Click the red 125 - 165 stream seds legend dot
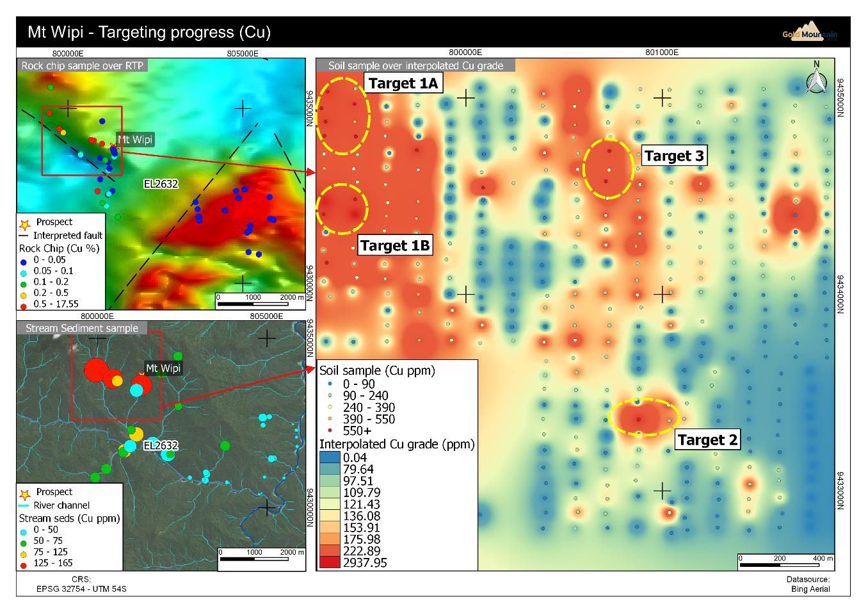The height and width of the screenshot is (613, 868). pyautogui.click(x=24, y=564)
